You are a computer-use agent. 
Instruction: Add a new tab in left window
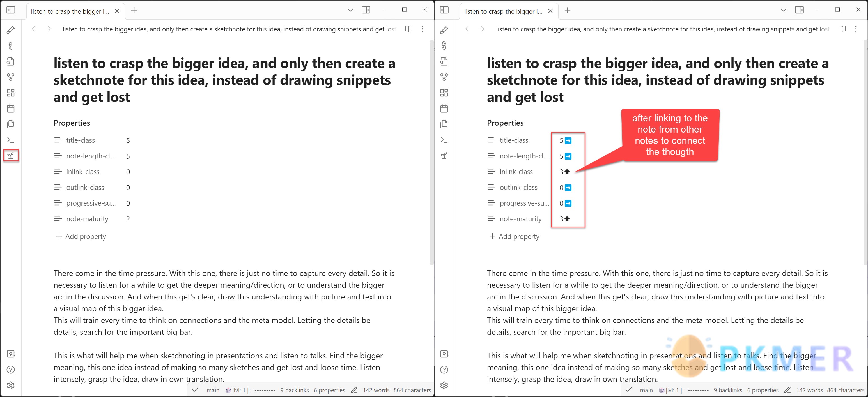click(x=134, y=10)
